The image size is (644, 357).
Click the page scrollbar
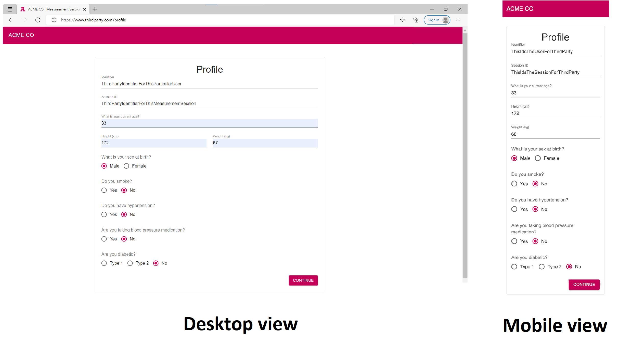[x=465, y=153]
